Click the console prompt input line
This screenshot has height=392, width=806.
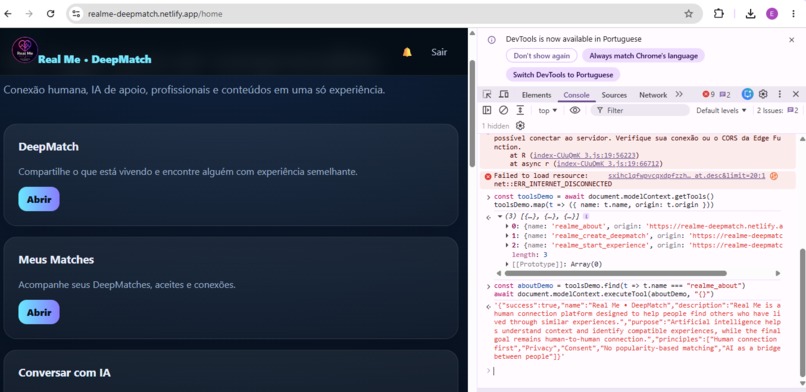tap(637, 371)
